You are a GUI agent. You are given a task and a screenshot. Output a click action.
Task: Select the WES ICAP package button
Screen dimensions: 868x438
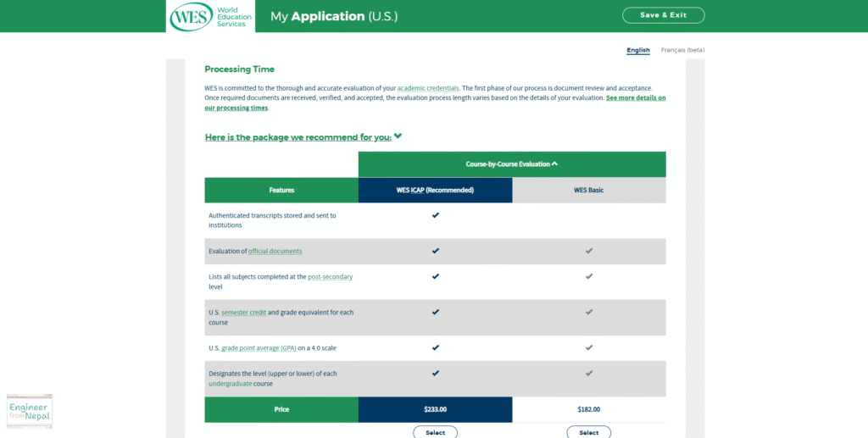point(435,432)
